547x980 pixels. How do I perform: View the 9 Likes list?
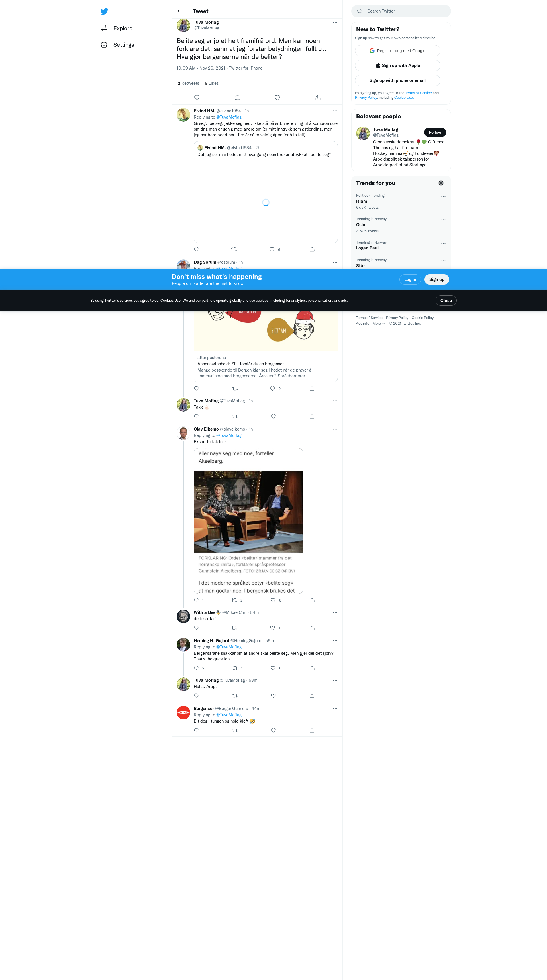pos(211,83)
